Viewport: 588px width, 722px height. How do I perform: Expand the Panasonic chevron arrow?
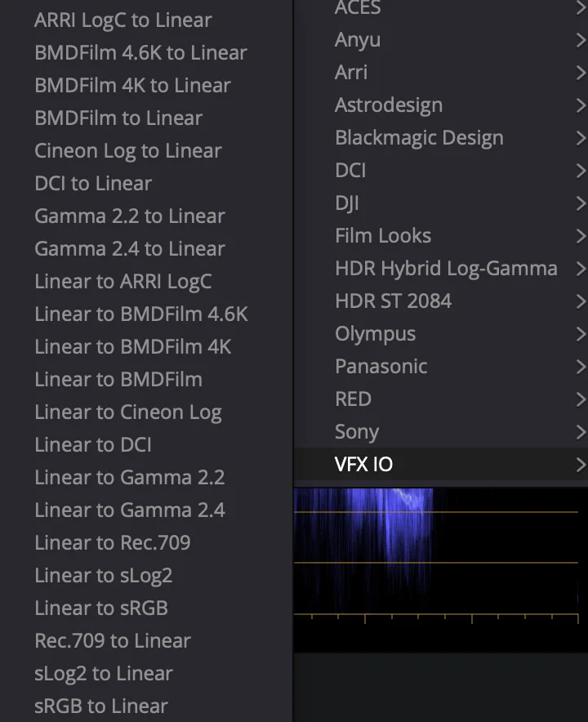click(581, 368)
